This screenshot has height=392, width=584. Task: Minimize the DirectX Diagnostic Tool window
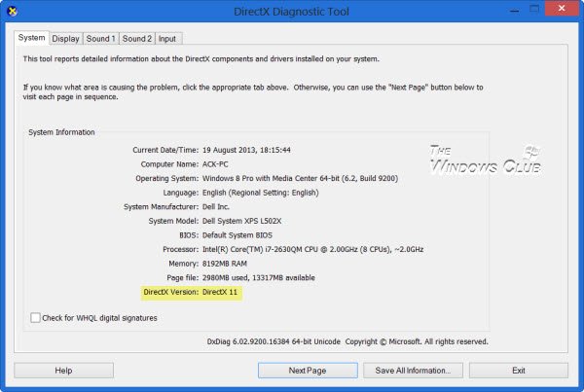click(507, 10)
